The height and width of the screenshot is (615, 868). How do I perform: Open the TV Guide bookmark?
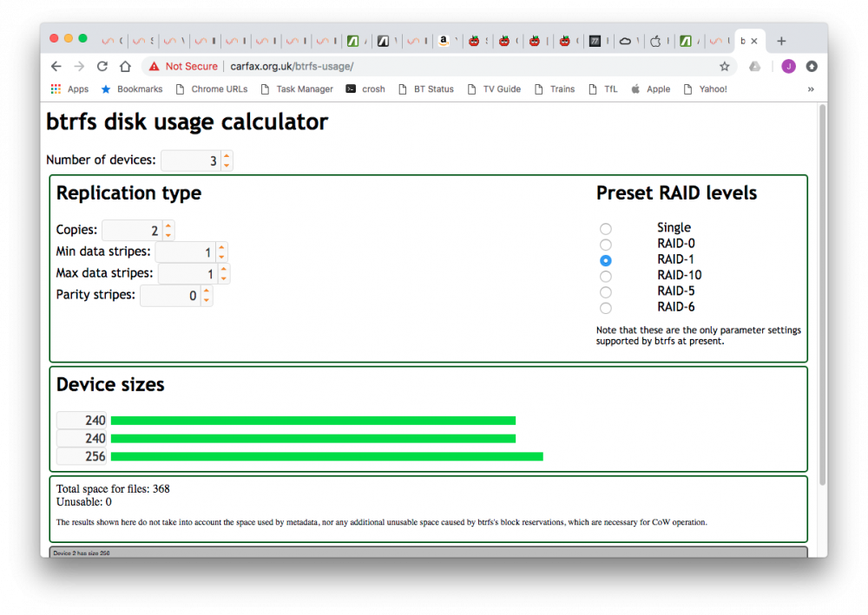494,89
